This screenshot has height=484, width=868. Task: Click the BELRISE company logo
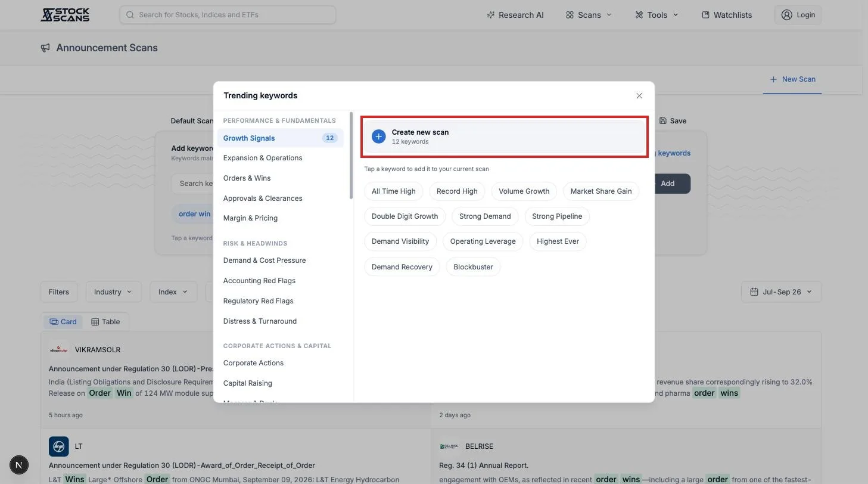click(449, 446)
